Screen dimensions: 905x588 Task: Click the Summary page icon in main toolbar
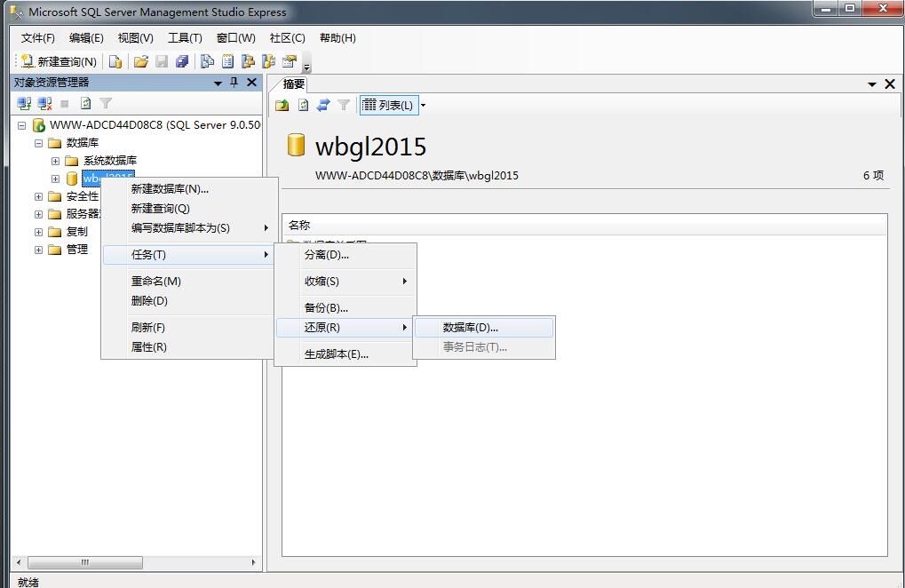coord(228,61)
